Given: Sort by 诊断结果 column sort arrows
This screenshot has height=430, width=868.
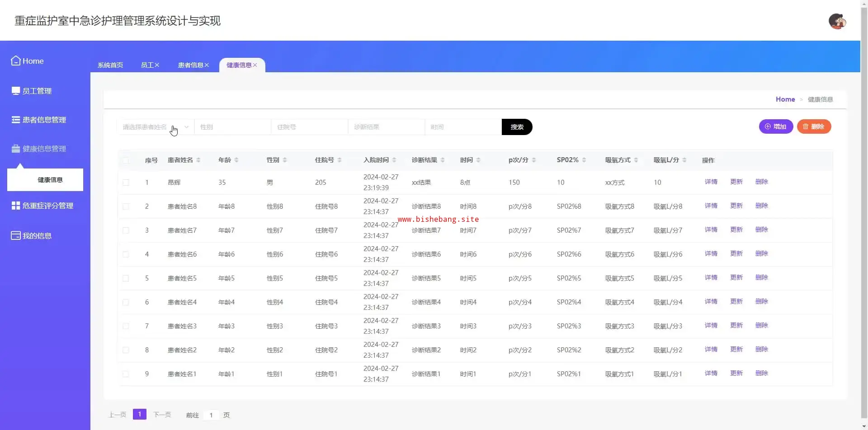Looking at the screenshot, I should pyautogui.click(x=443, y=160).
